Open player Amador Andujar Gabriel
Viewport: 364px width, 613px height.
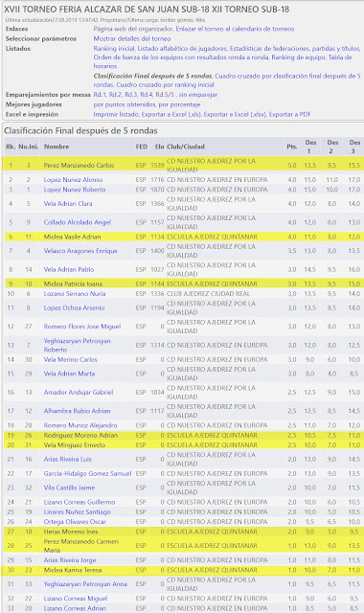pos(79,393)
